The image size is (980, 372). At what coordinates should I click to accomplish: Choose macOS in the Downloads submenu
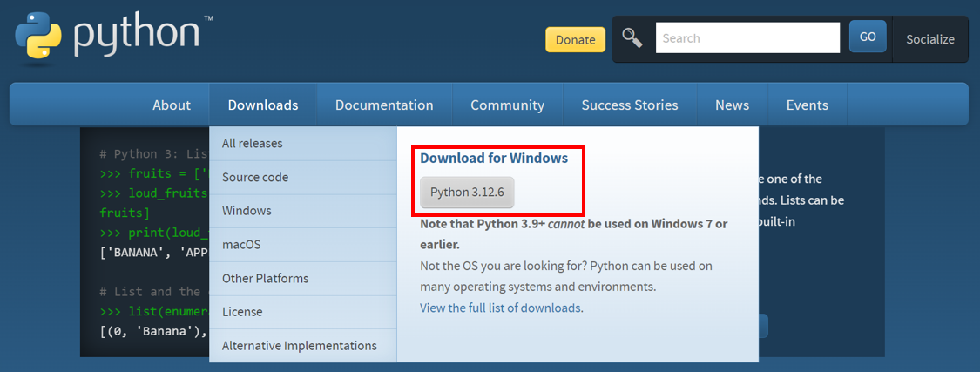[x=241, y=245]
